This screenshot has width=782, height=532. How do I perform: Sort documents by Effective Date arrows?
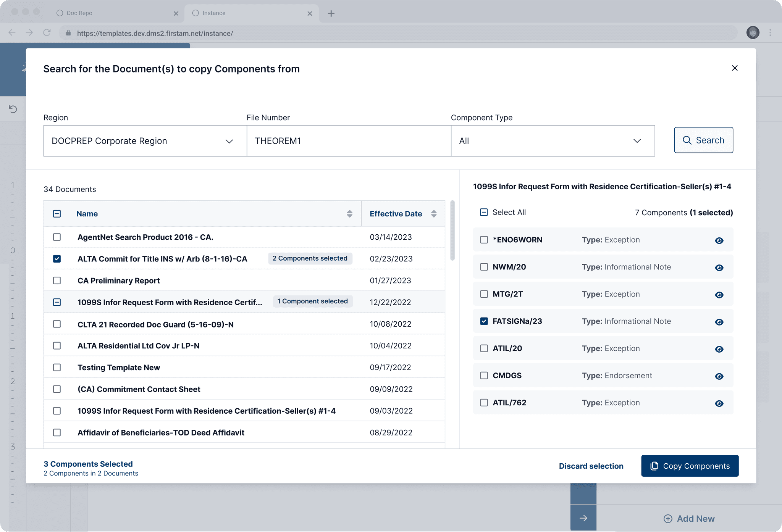pos(434,214)
